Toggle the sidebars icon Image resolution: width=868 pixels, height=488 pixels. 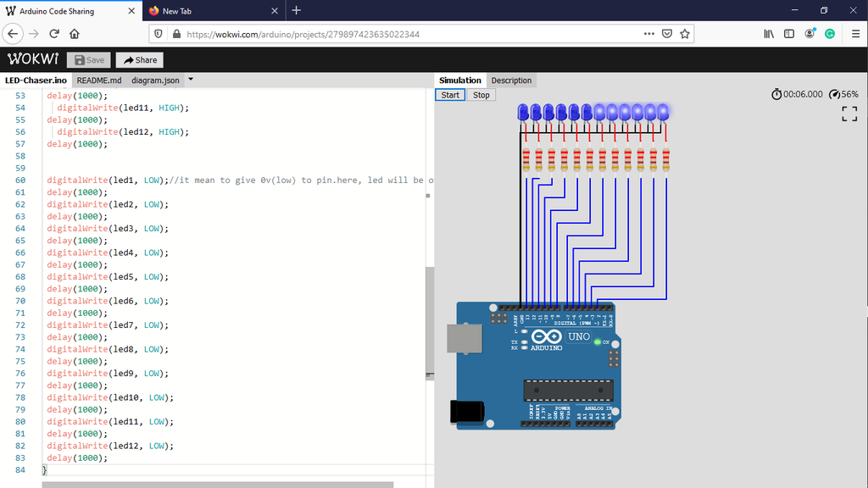tap(789, 34)
